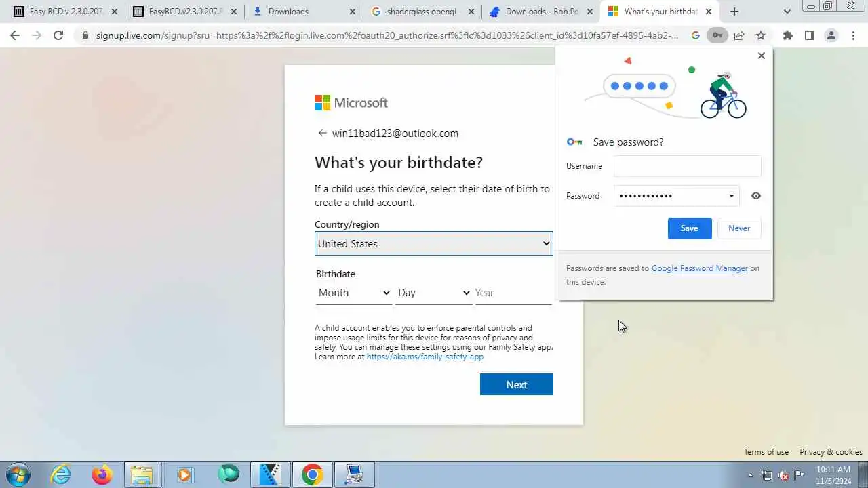Viewport: 868px width, 488px height.
Task: Show password with eye icon
Action: (x=755, y=196)
